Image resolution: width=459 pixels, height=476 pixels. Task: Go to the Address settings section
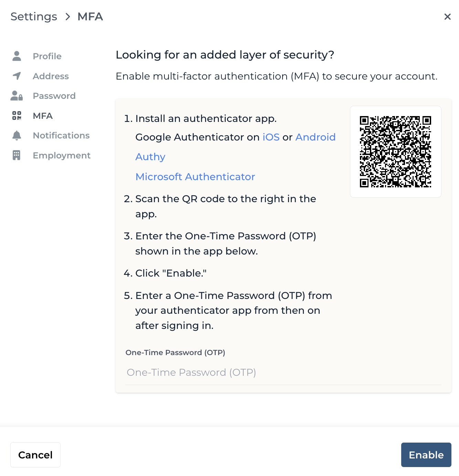tap(51, 76)
